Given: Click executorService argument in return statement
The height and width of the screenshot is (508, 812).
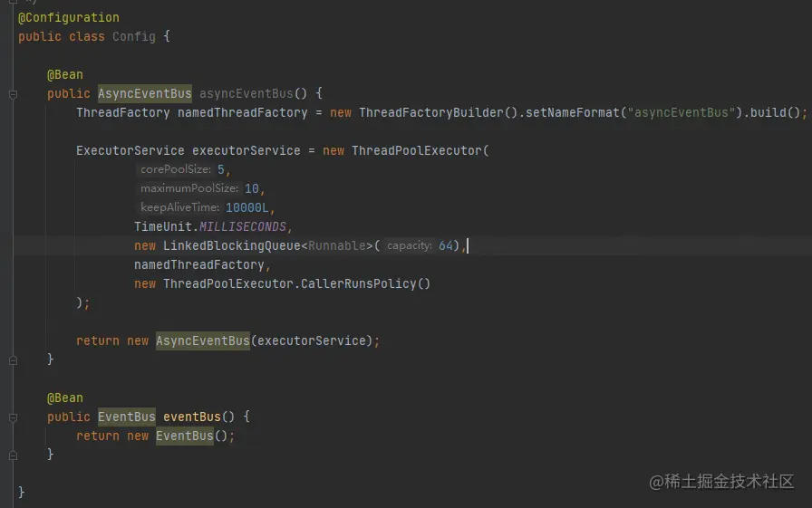Looking at the screenshot, I should coord(311,340).
